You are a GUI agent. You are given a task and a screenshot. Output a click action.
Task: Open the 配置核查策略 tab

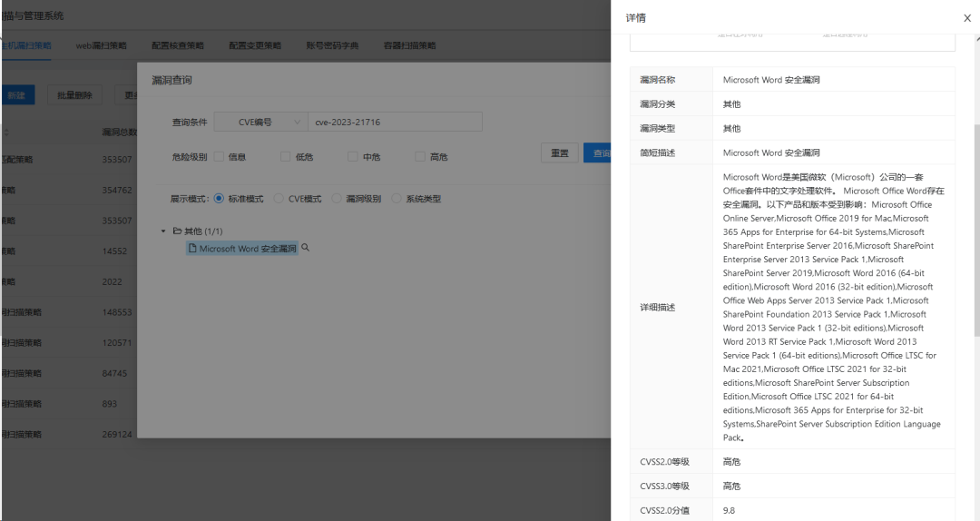178,45
